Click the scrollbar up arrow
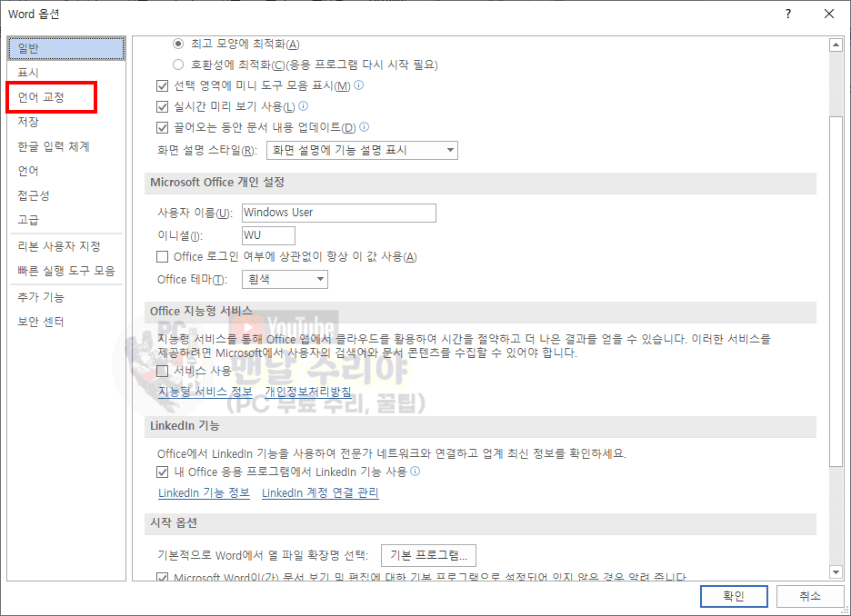 [x=836, y=45]
